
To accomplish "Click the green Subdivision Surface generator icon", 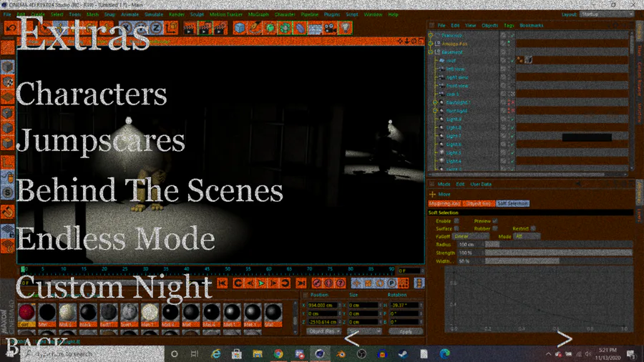I will [x=270, y=28].
